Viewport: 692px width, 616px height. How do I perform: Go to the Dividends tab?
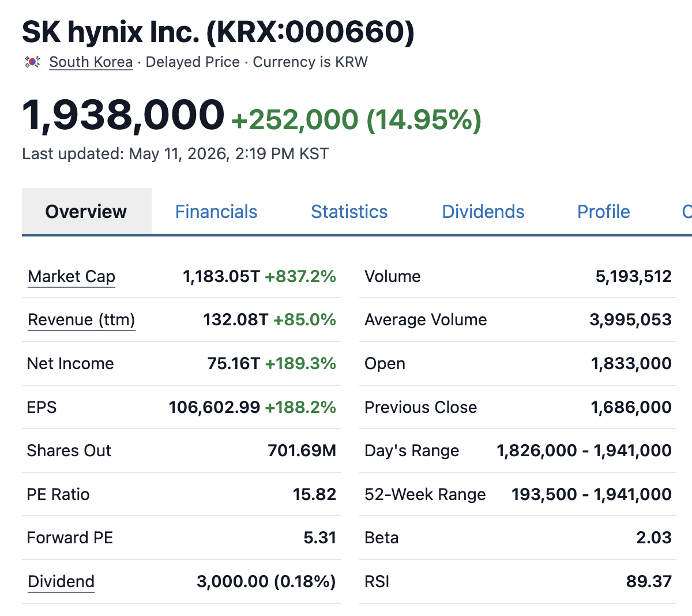click(483, 212)
